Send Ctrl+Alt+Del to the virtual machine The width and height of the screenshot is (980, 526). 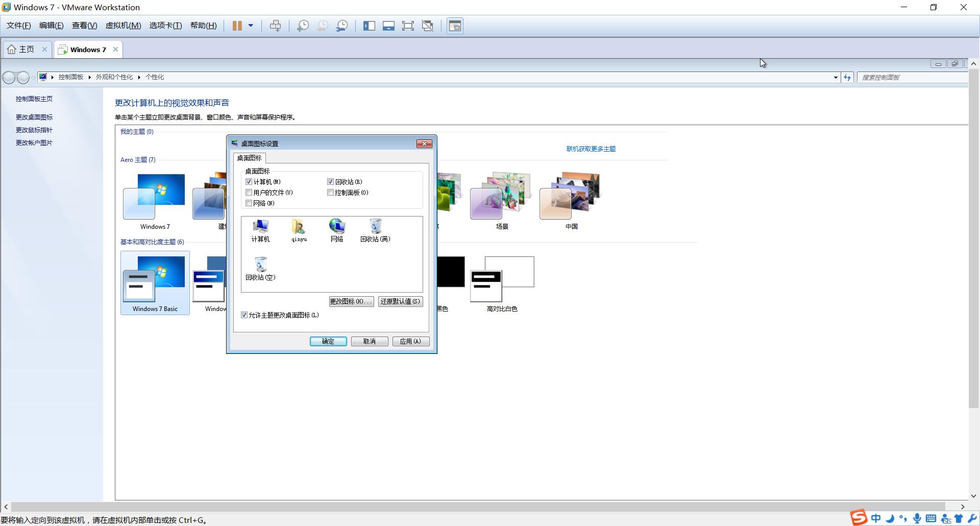coord(275,26)
